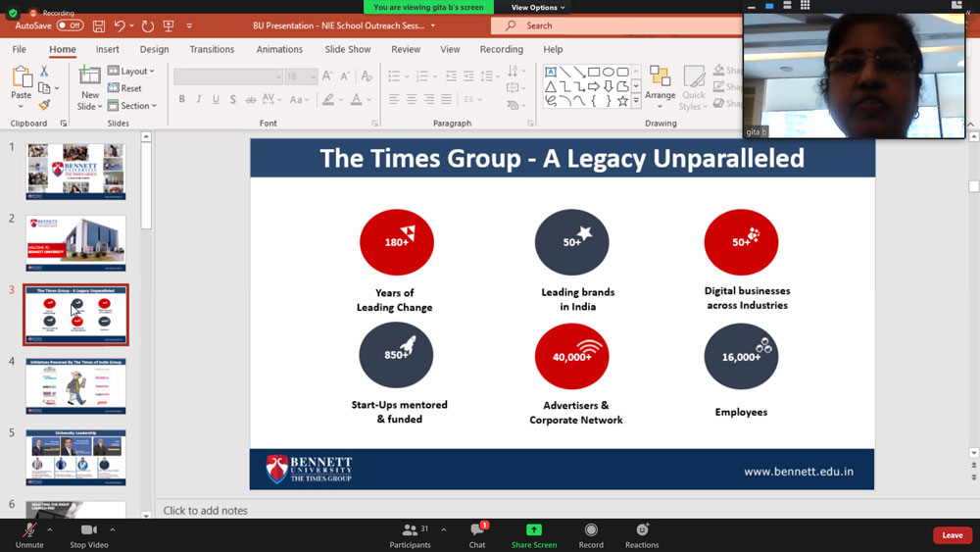Image resolution: width=980 pixels, height=552 pixels.
Task: Select slide 4 thumbnail
Action: click(75, 386)
